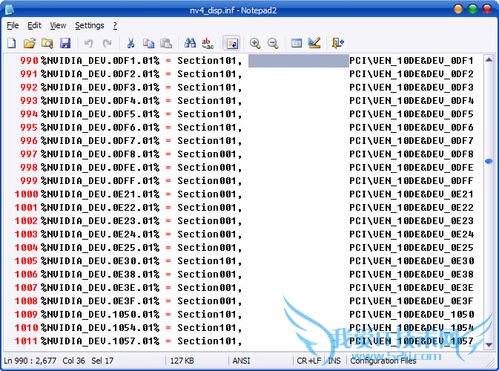Open the Edit menu

[34, 26]
